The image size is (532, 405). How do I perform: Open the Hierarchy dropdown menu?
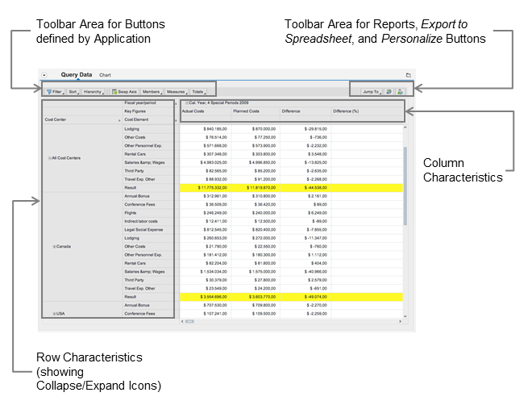(x=94, y=92)
